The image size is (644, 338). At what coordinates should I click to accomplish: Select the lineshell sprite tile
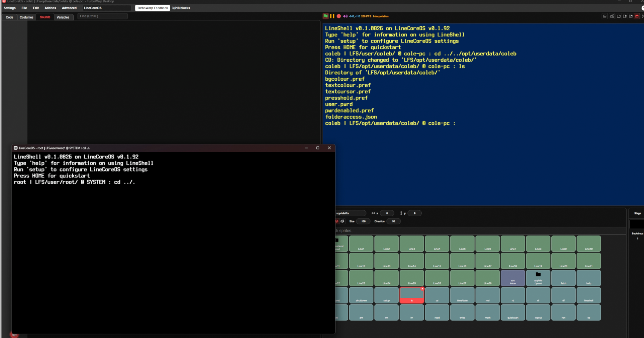pos(588,295)
